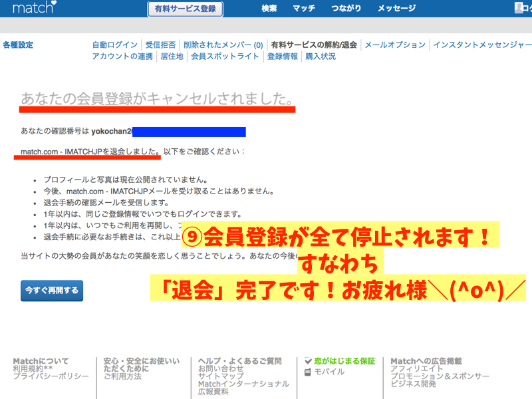Image resolution: width=532 pixels, height=399 pixels.
Task: Select the 有料サービスの解約/退会 tab
Action: pyautogui.click(x=314, y=45)
